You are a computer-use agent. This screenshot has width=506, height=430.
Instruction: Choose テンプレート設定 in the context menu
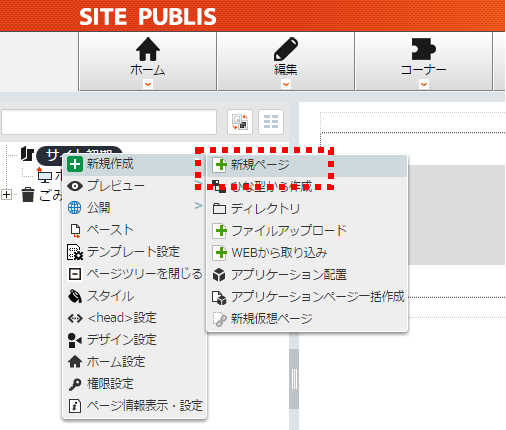[x=134, y=252]
